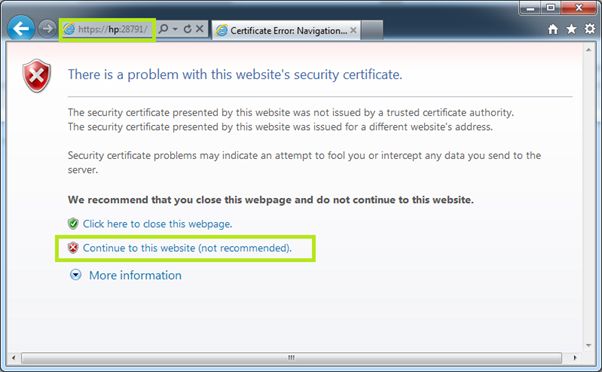Refresh the page with the reload icon
This screenshot has height=372, width=602.
click(187, 29)
